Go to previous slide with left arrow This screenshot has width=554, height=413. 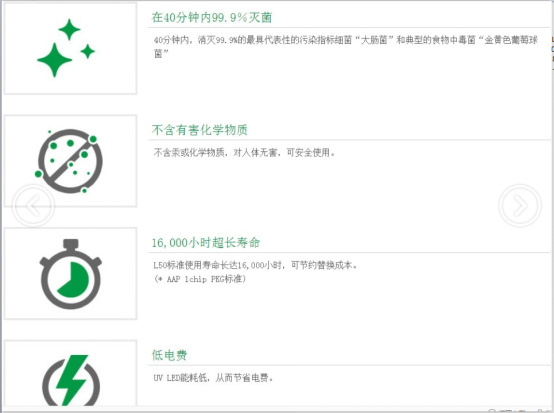click(34, 205)
